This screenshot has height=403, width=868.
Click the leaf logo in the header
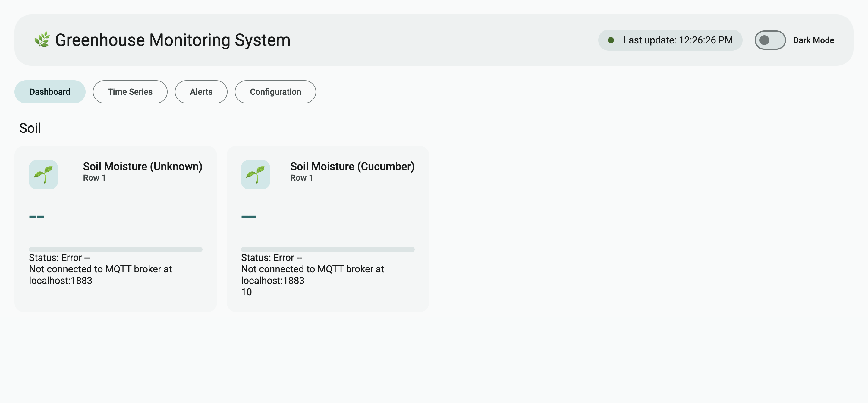(x=42, y=40)
